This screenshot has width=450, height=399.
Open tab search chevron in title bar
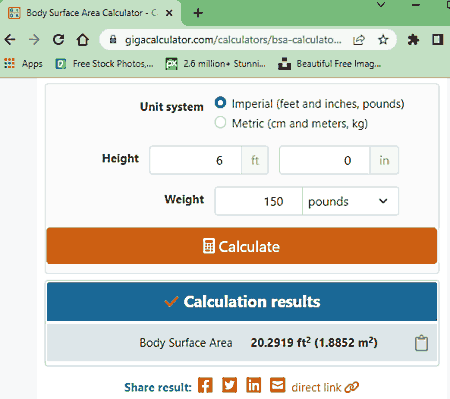click(381, 5)
